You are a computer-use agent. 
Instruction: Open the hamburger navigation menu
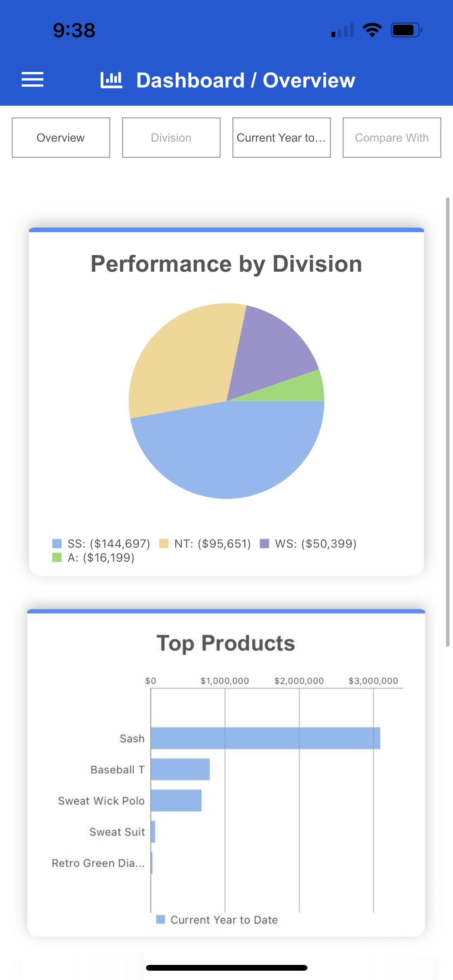(33, 80)
